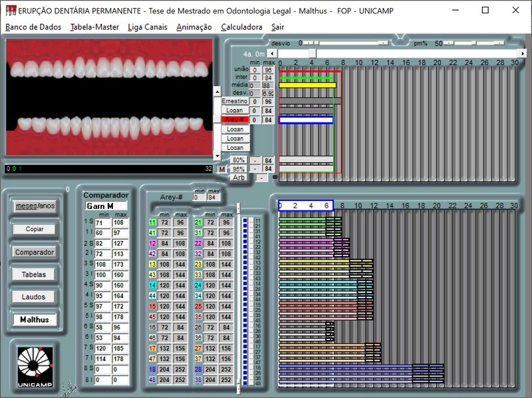The image size is (532, 398).
Task: Open the Banco de Dados menu
Action: pos(33,27)
